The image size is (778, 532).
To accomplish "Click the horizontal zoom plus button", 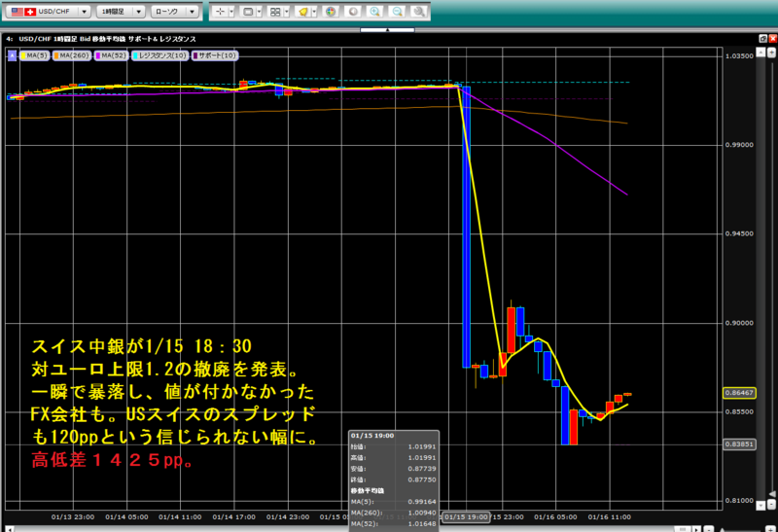I will point(770,529).
